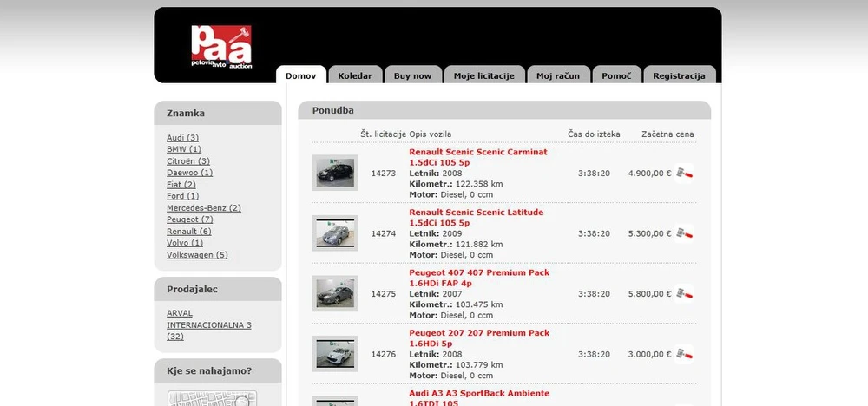Open the Registracija tab
868x406 pixels.
[x=679, y=75]
